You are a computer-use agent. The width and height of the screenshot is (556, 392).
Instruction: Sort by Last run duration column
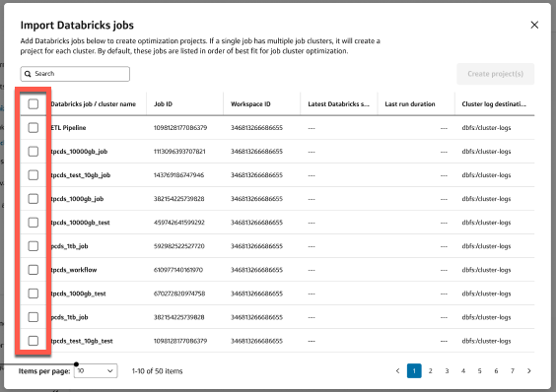click(x=410, y=103)
